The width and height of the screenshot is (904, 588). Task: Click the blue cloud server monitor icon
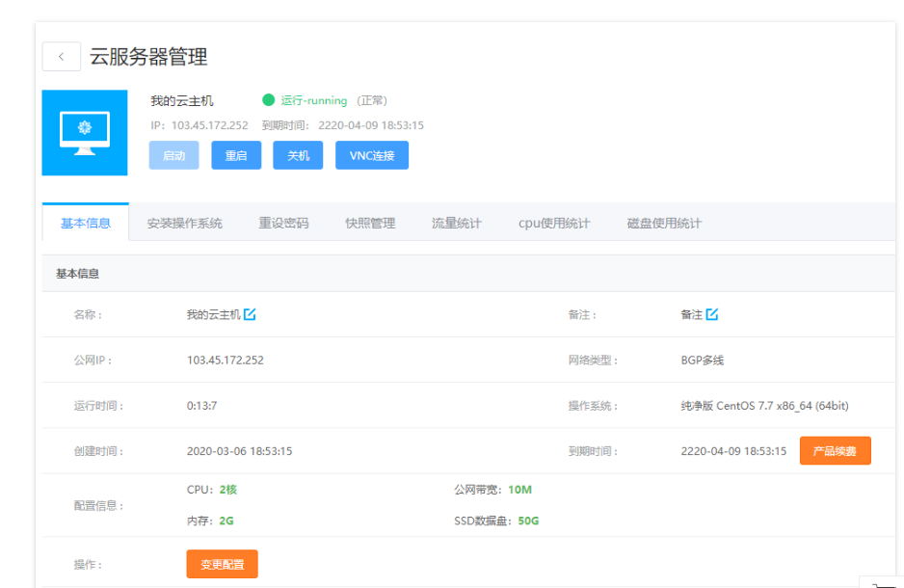(85, 132)
